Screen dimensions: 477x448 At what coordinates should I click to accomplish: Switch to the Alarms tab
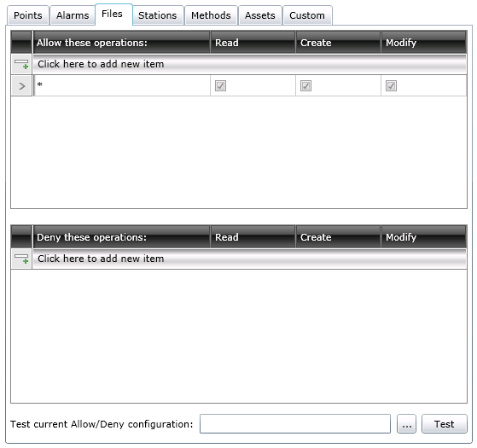[x=73, y=15]
